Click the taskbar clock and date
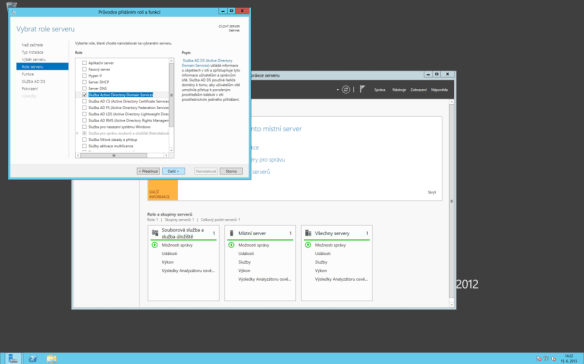The image size is (584, 364). coord(568,358)
